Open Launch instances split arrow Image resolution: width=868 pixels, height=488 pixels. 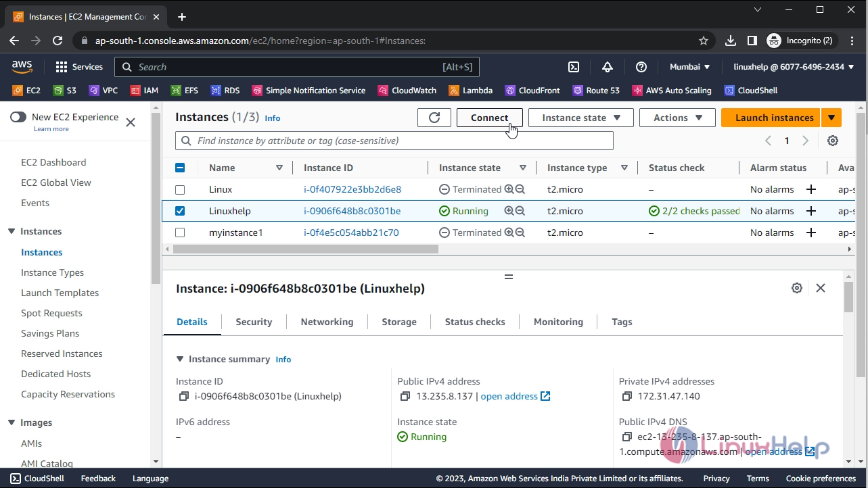coord(831,118)
